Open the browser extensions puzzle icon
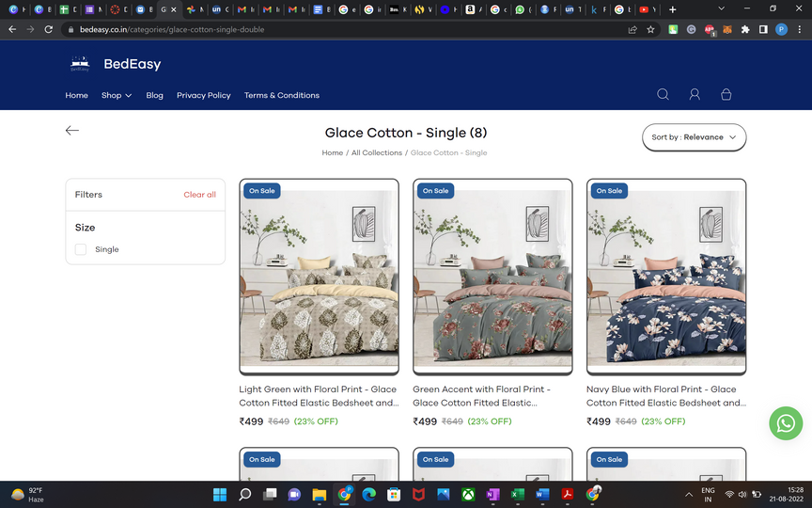Screen dimensions: 812x508 click(x=745, y=29)
